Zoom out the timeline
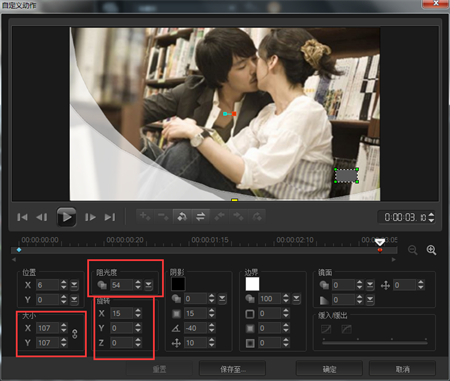450x381 pixels. 413,250
